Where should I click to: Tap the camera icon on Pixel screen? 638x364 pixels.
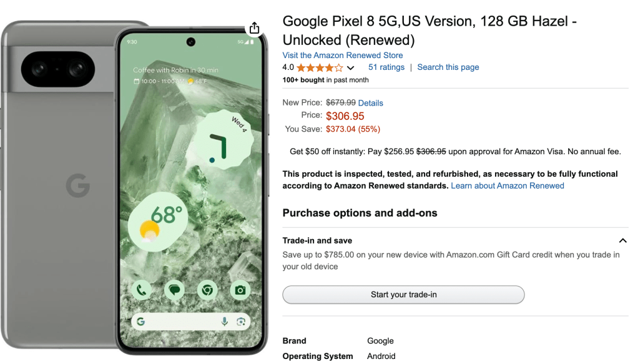(x=240, y=290)
